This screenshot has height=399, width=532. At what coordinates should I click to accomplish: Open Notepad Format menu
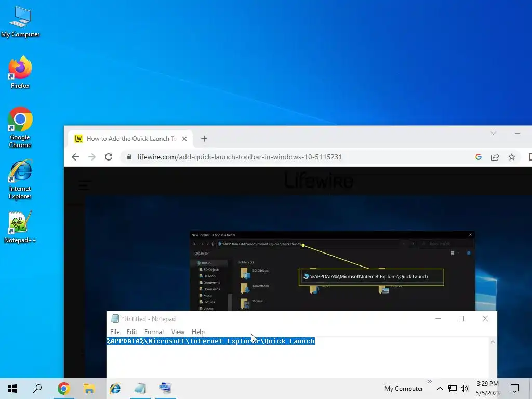(154, 332)
